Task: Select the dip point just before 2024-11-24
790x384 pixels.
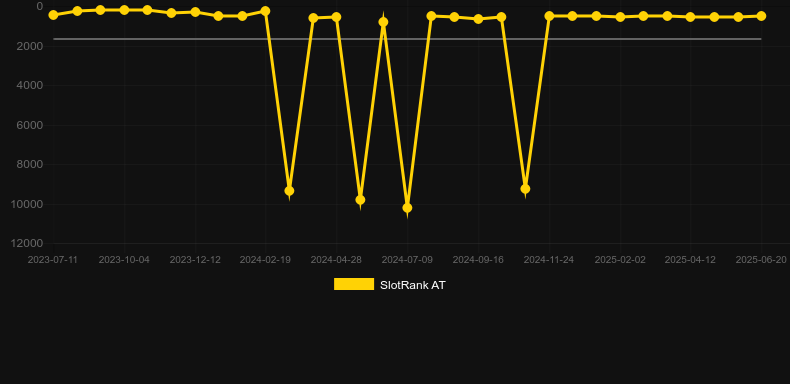Action: pos(525,189)
